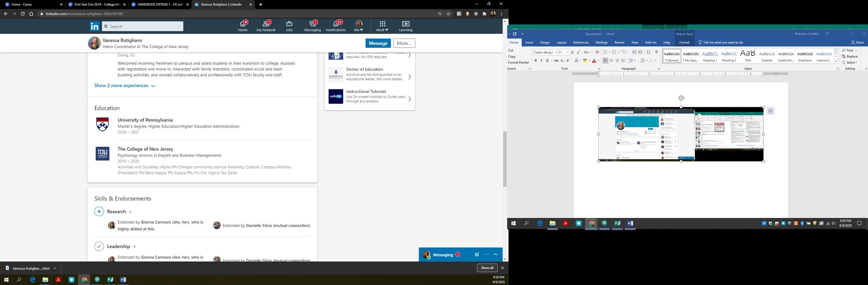
Task: Open the Calibri (Body) font dropdown
Action: tap(556, 52)
